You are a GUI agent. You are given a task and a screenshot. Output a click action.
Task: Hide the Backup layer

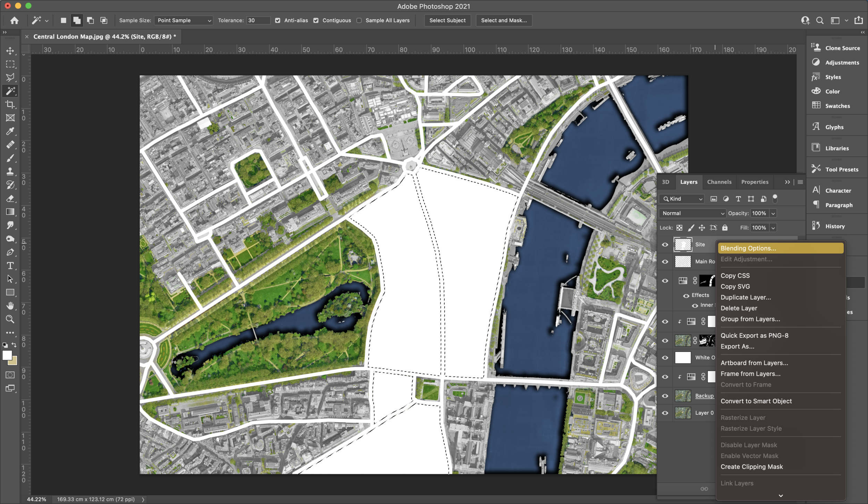pos(665,396)
